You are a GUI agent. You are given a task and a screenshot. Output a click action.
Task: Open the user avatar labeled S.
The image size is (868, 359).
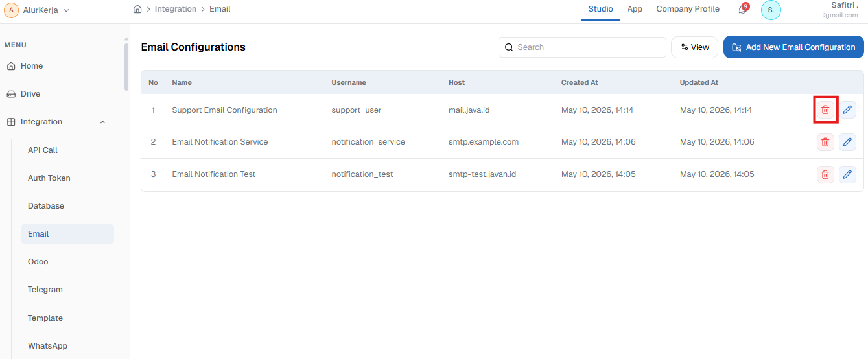(x=771, y=10)
